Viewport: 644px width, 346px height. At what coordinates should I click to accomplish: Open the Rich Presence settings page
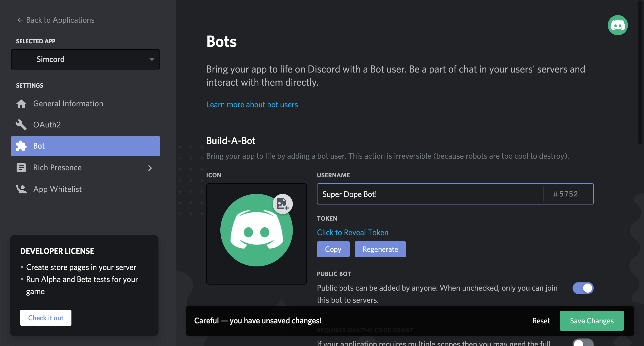pos(86,167)
